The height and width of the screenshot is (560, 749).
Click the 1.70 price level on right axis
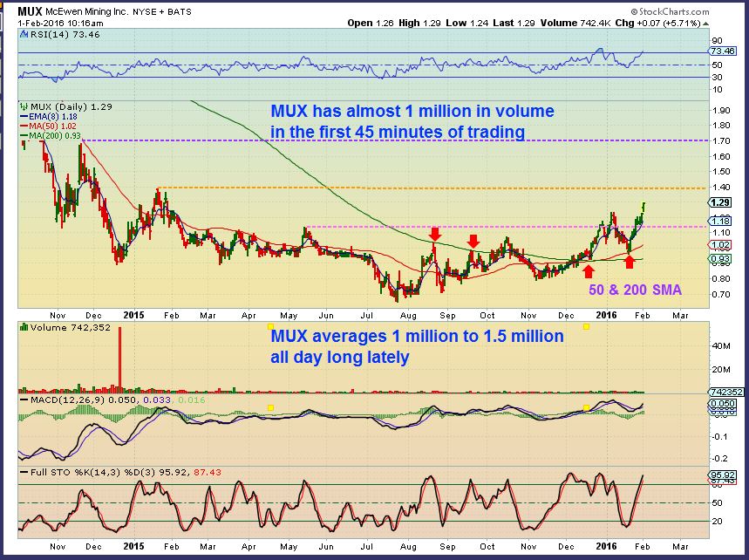721,141
